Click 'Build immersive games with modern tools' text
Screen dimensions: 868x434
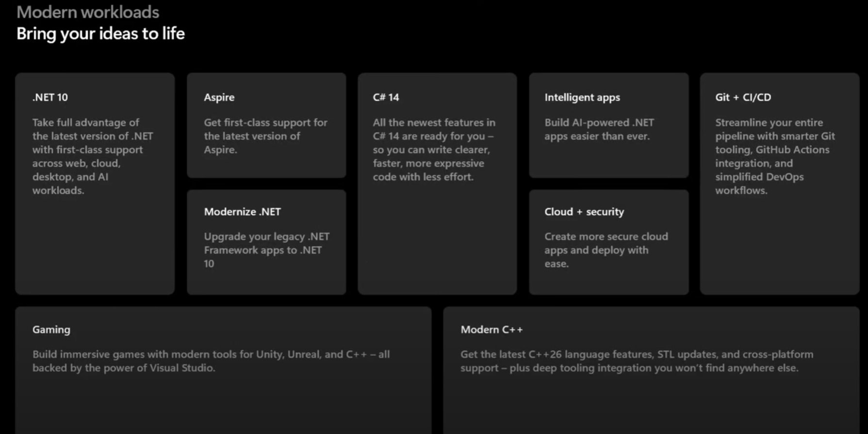click(x=211, y=361)
